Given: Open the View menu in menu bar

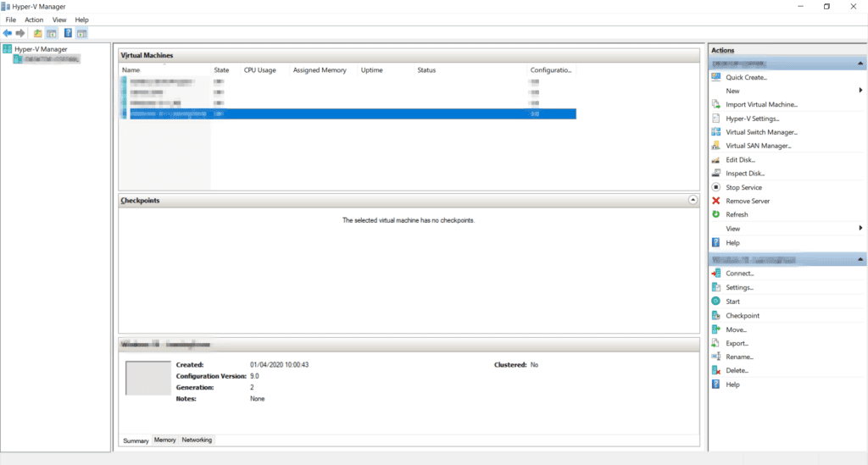Looking at the screenshot, I should [x=59, y=19].
